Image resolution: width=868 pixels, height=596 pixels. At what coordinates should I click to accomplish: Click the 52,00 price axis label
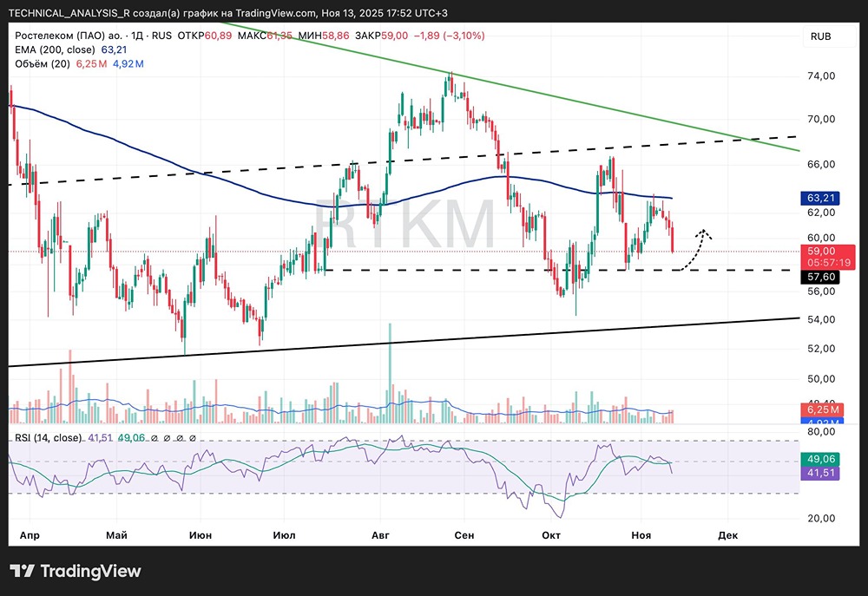(x=821, y=349)
